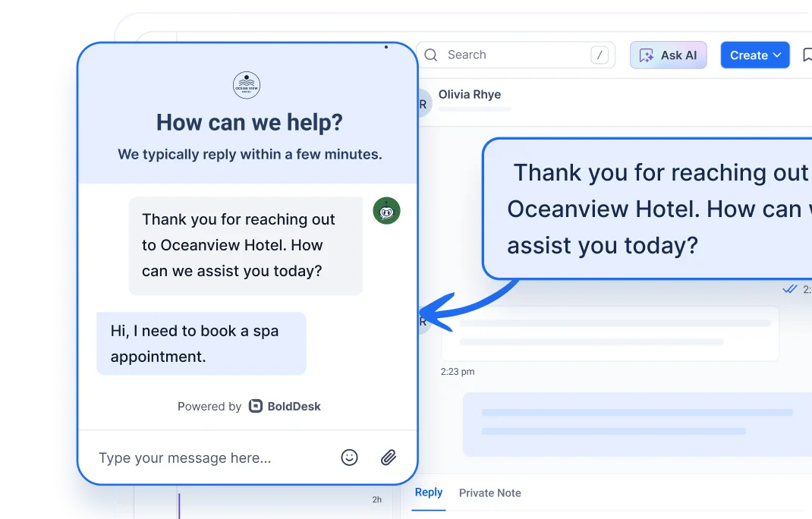Open the Create dropdown

click(x=754, y=55)
